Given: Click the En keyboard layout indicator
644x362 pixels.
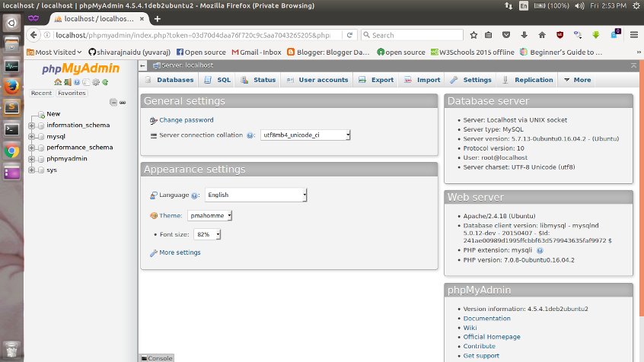Looking at the screenshot, I should [524, 6].
